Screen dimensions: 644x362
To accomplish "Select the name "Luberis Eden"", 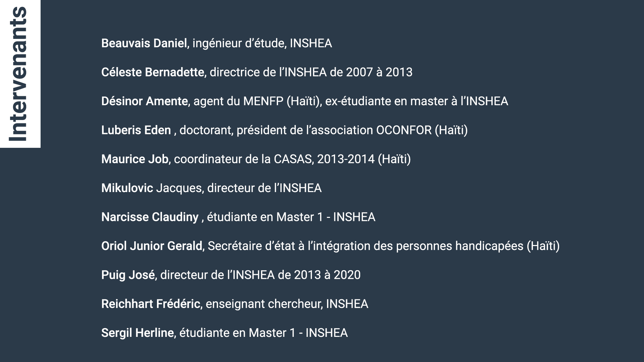I will click(x=136, y=130).
